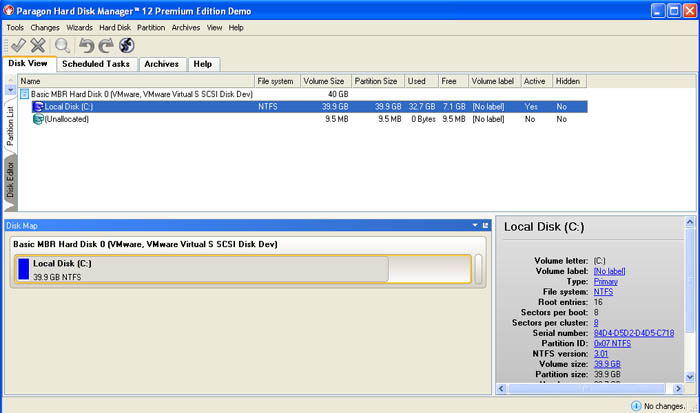Select the Partition List side tab
This screenshot has height=413, width=700.
pos(10,126)
